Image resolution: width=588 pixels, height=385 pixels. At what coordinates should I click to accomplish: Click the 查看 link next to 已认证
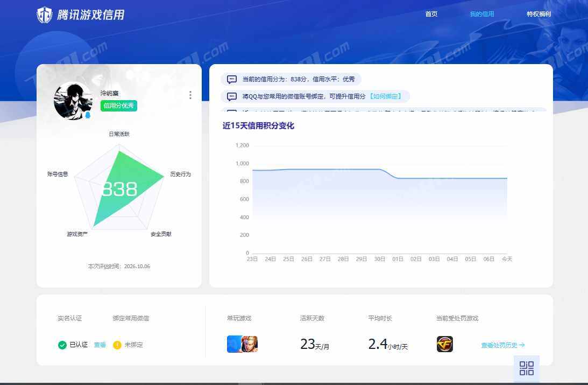tap(100, 345)
